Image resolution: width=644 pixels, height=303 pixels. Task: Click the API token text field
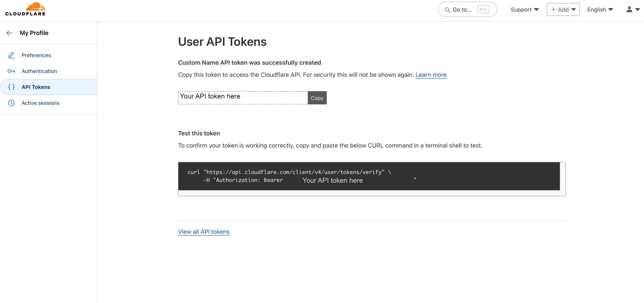(243, 98)
